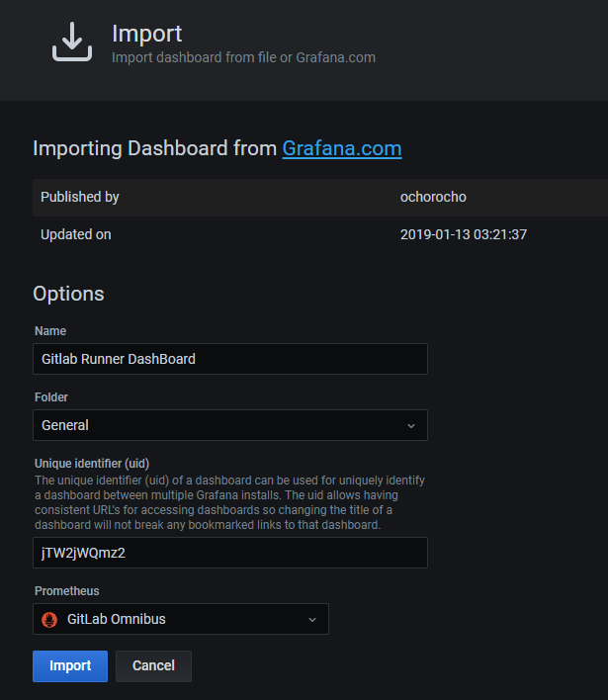Viewport: 608px width, 700px height.
Task: Open the Folder dropdown showing General
Action: point(229,425)
